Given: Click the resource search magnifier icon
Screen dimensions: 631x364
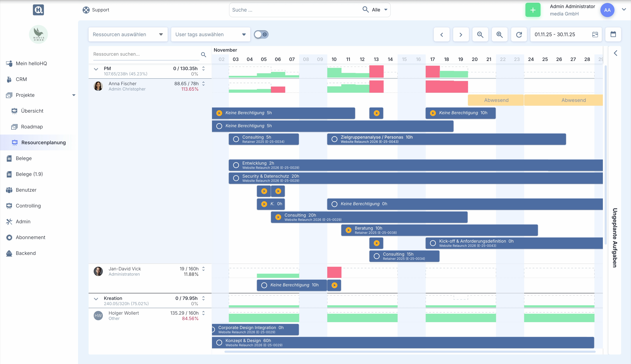Looking at the screenshot, I should [203, 54].
